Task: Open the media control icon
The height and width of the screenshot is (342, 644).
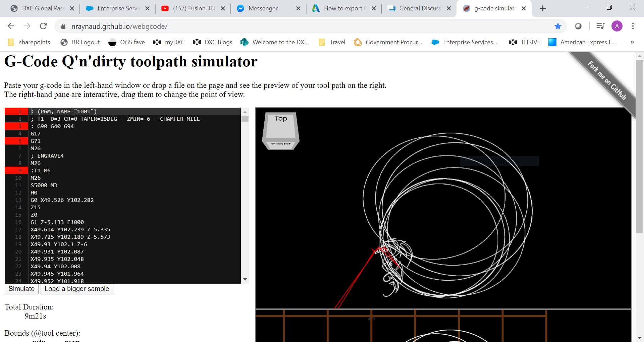Action: (600, 26)
